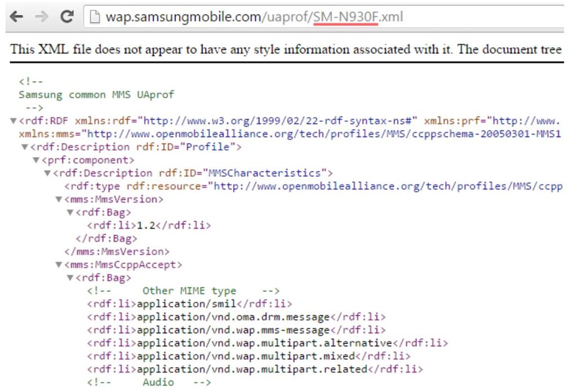Collapse the MMSCharacteristics description node
This screenshot has height=392, width=577.
coord(47,173)
